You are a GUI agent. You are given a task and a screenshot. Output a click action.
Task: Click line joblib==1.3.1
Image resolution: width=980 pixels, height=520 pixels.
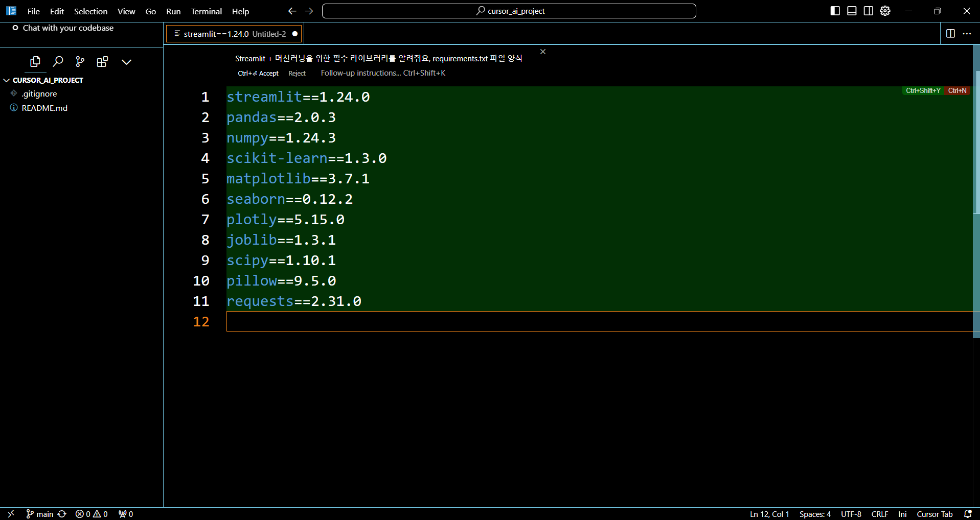click(281, 240)
